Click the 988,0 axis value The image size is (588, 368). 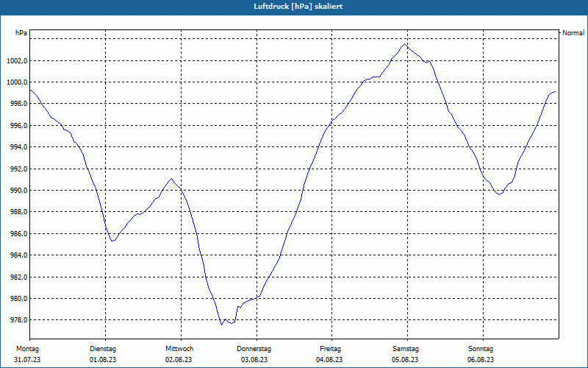point(18,212)
